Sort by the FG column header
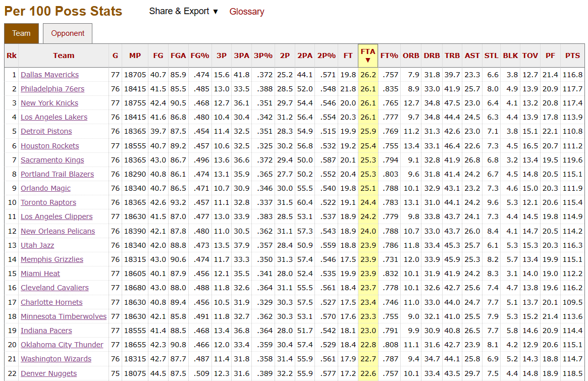Viewport: 588px width, 381px height. click(x=158, y=56)
